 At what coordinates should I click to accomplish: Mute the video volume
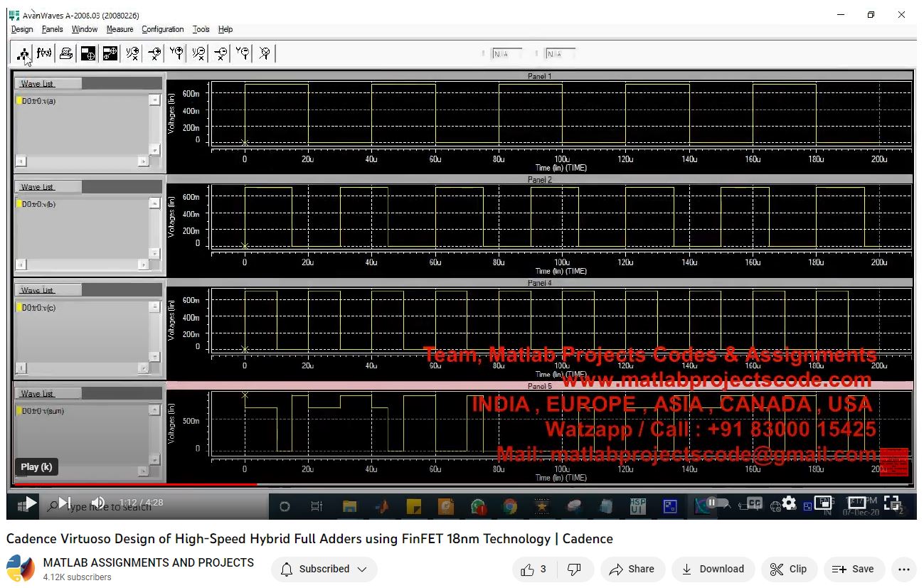tap(99, 503)
